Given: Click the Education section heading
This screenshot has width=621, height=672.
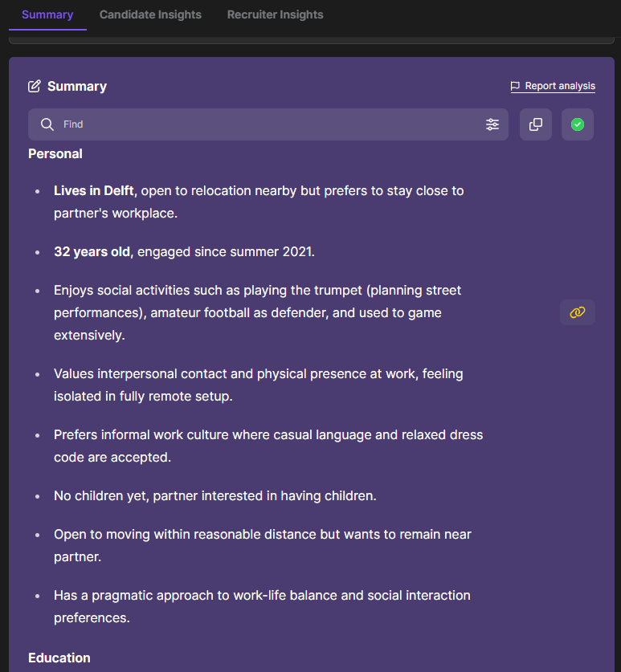Looking at the screenshot, I should tap(59, 658).
